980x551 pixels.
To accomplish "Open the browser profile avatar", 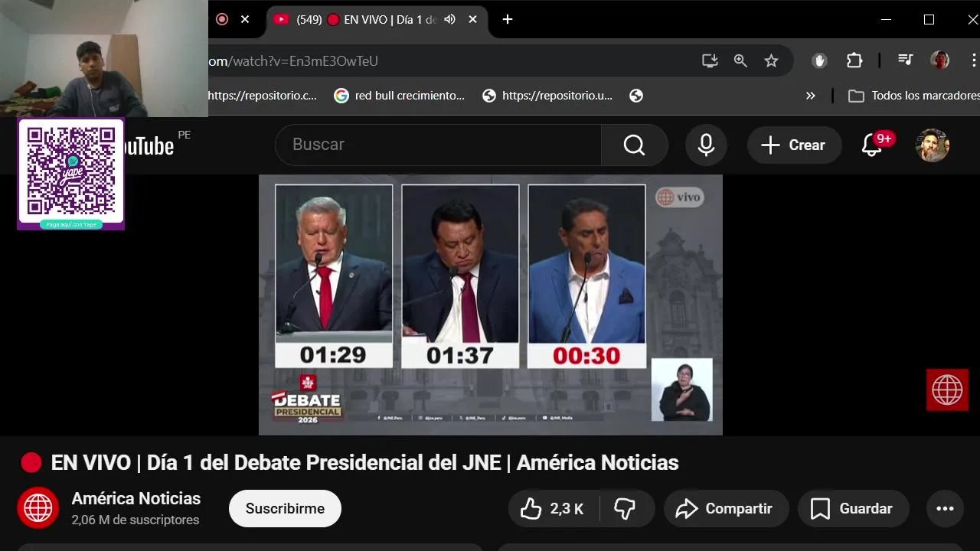I will (x=939, y=60).
